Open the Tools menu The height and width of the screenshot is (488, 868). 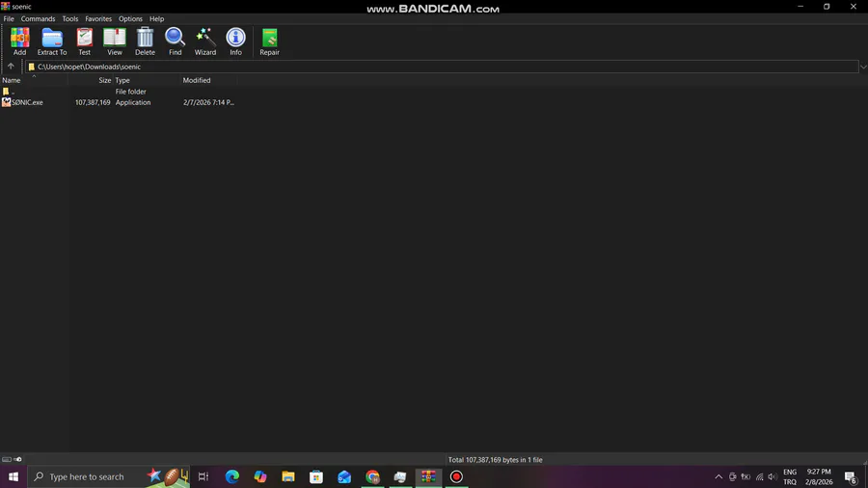[x=70, y=19]
